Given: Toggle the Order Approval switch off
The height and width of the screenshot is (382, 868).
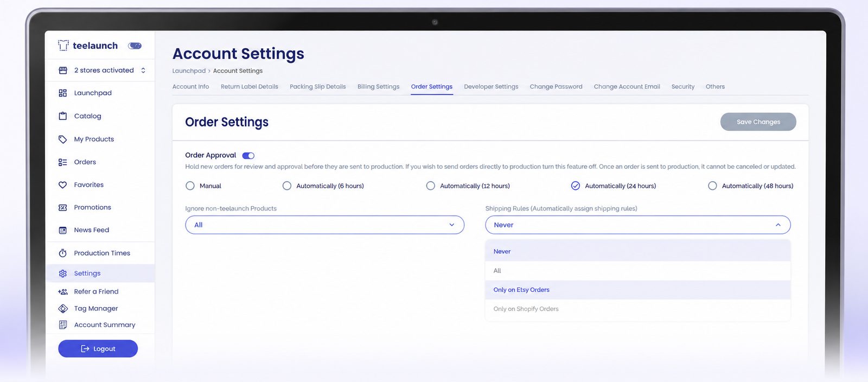Looking at the screenshot, I should tap(248, 156).
